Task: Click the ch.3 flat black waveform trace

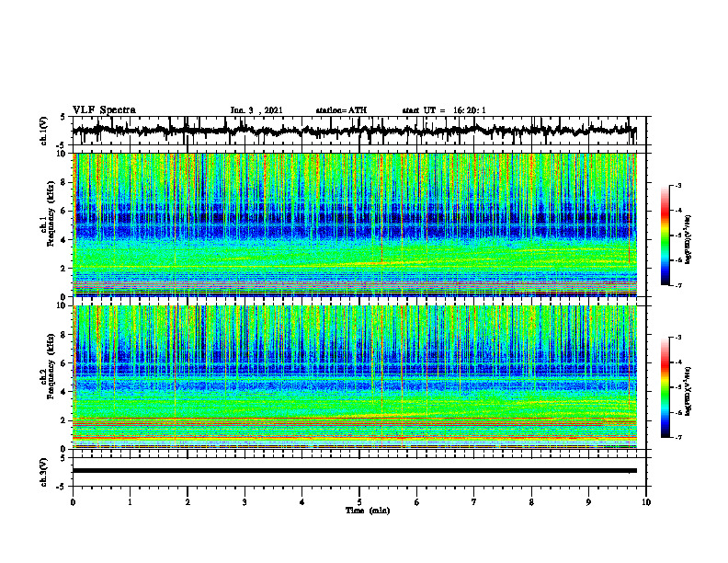Action: 354,471
